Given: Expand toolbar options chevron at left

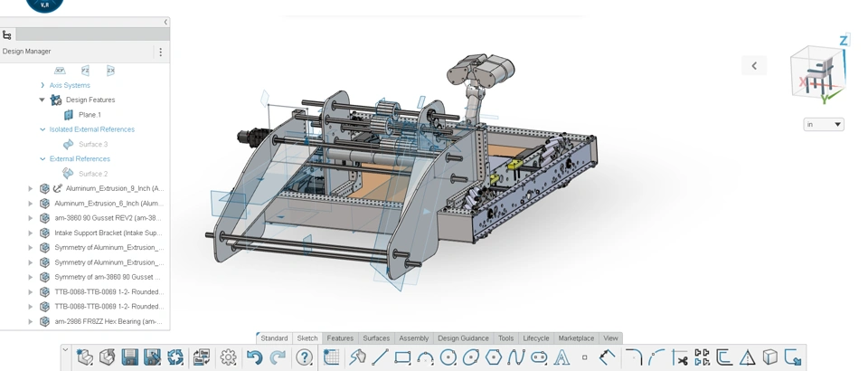Looking at the screenshot, I should pyautogui.click(x=65, y=349).
